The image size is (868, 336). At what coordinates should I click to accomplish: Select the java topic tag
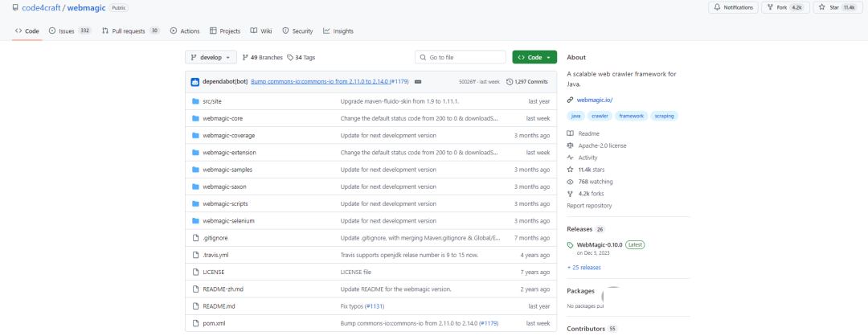(575, 116)
